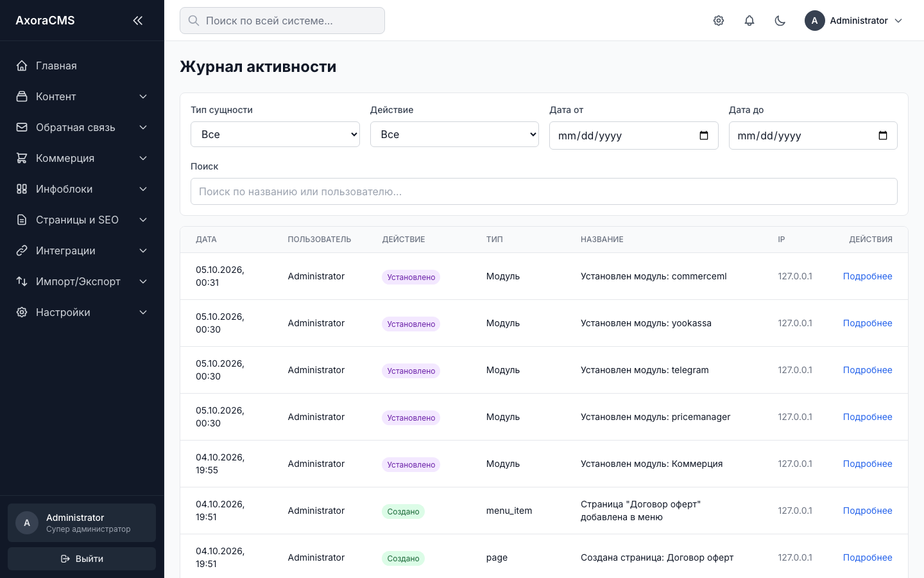Click the text Установлен модуль: Коммерция

[x=651, y=464]
